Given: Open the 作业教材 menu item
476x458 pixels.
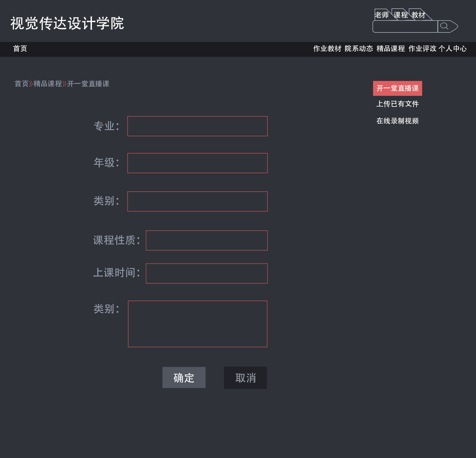Looking at the screenshot, I should click(x=327, y=49).
